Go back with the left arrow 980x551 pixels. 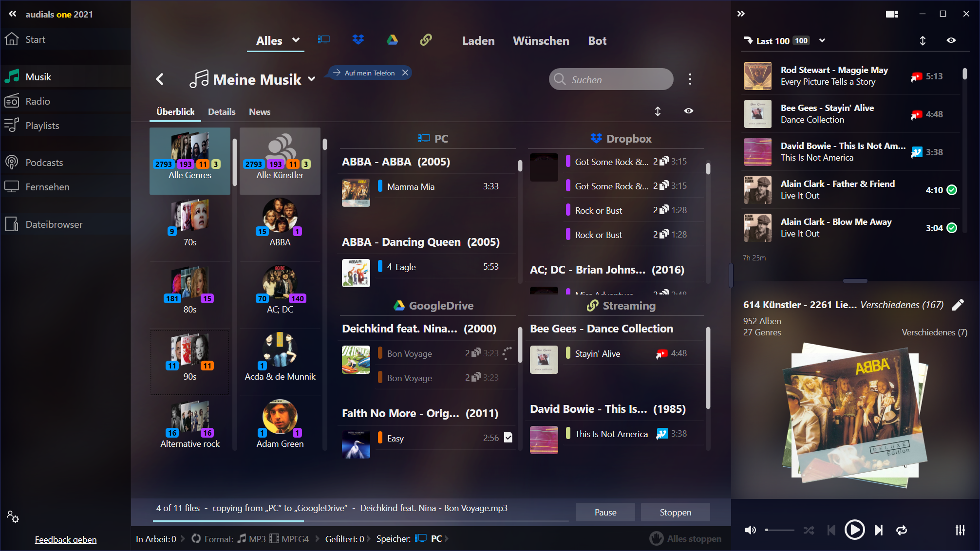click(x=160, y=79)
